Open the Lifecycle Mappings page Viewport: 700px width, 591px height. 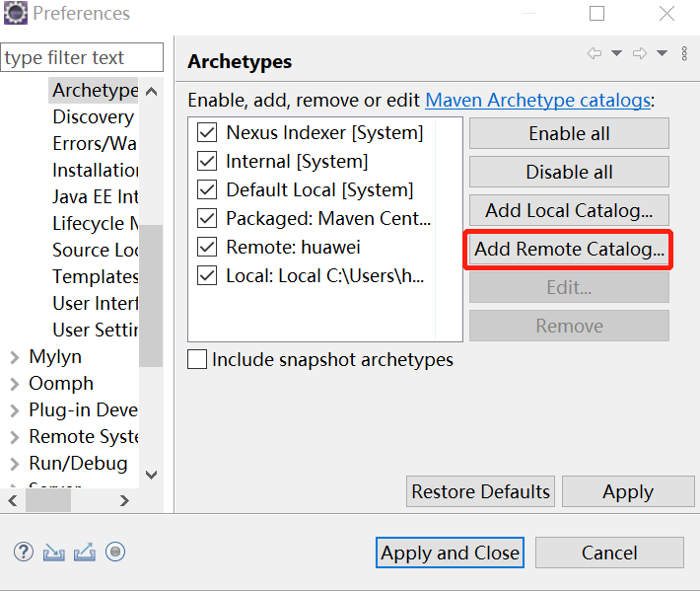tap(95, 224)
